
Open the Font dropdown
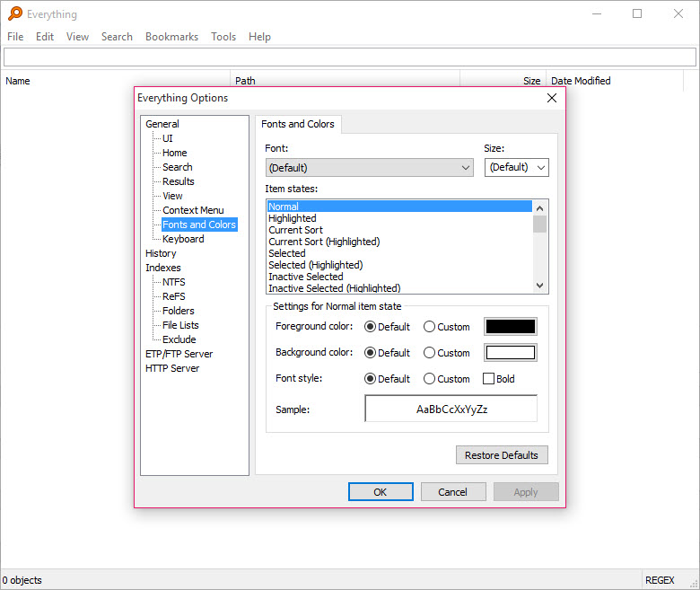click(369, 168)
